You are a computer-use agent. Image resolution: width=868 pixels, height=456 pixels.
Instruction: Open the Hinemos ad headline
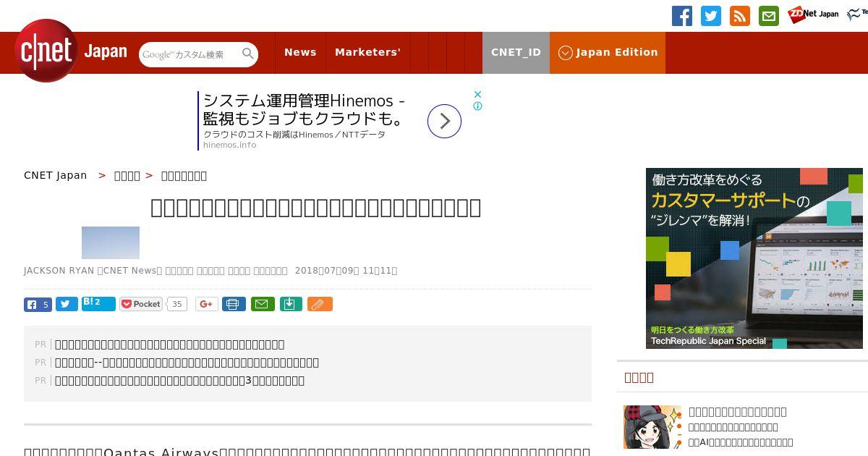tap(304, 109)
